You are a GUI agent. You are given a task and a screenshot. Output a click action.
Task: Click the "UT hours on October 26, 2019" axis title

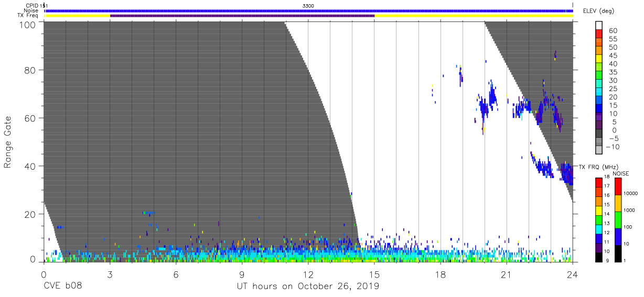pos(309,287)
